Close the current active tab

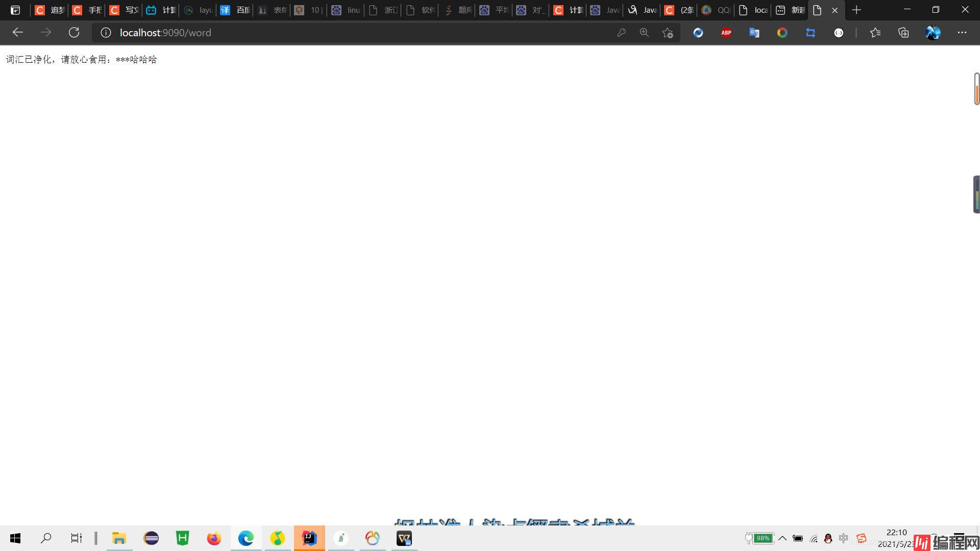(835, 10)
